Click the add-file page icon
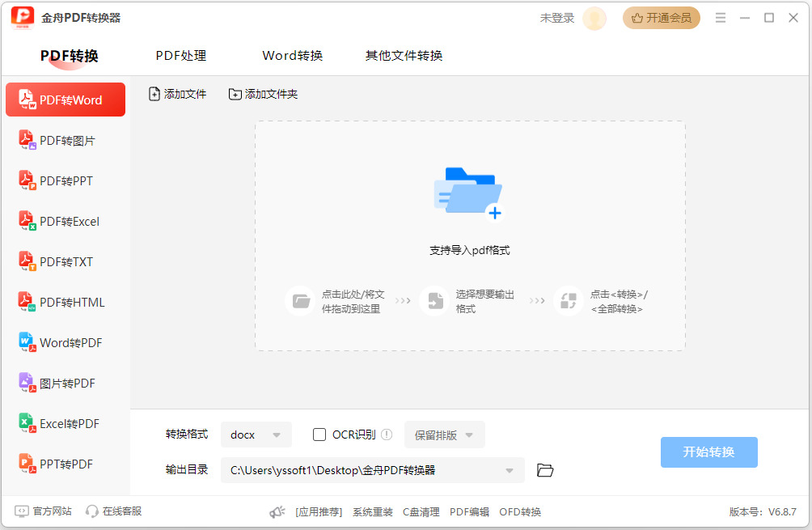This screenshot has width=812, height=530. pyautogui.click(x=154, y=94)
